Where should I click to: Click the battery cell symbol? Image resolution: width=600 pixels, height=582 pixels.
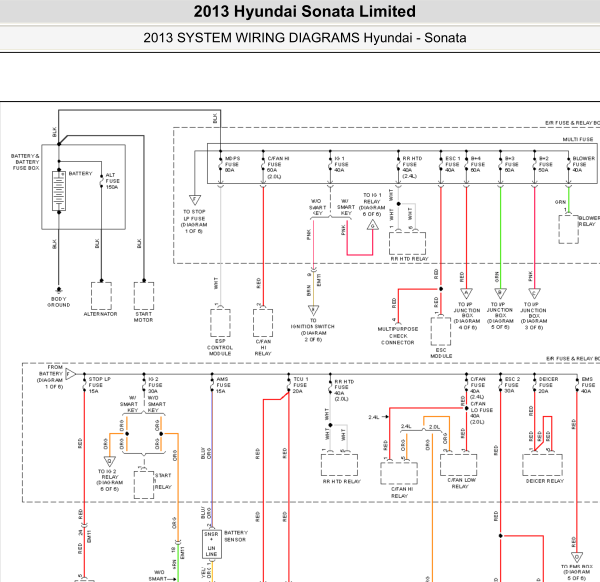[x=59, y=191]
